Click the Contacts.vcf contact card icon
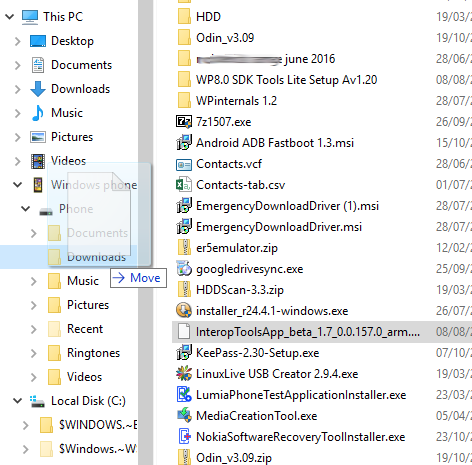The height and width of the screenshot is (465, 472). tap(184, 164)
